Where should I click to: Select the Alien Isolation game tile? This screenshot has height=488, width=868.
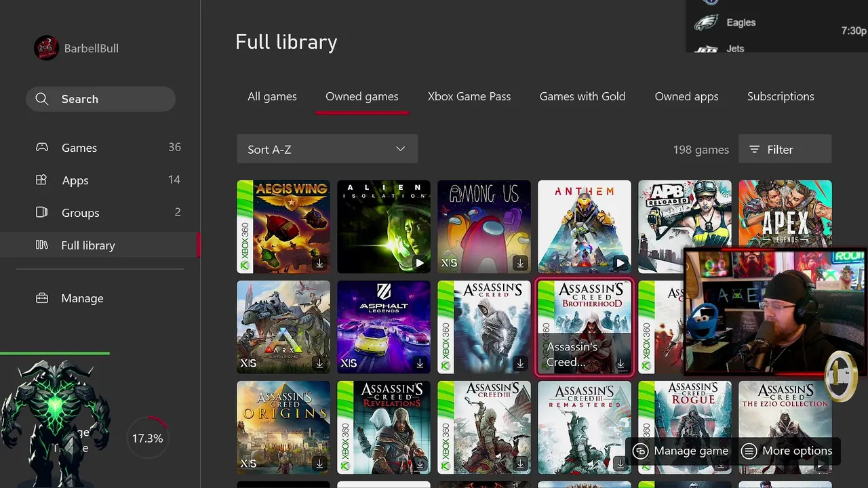(384, 226)
